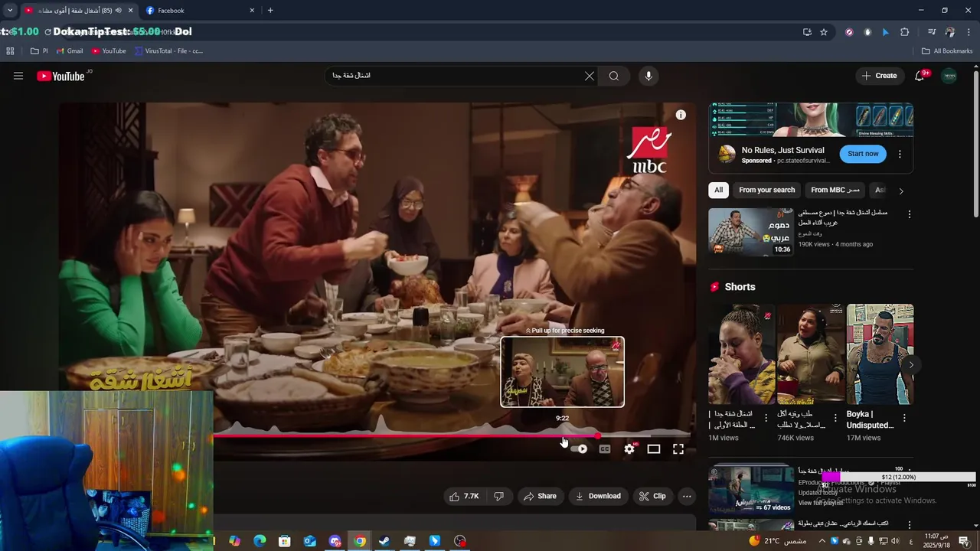Open the Chrome three-dot menu
The height and width of the screenshot is (551, 980).
[x=969, y=32]
